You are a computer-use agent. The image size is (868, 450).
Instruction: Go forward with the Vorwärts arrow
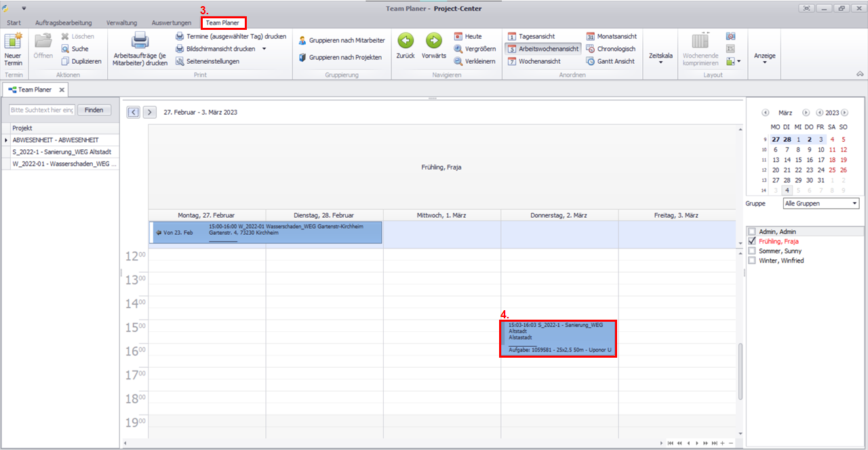coord(434,41)
